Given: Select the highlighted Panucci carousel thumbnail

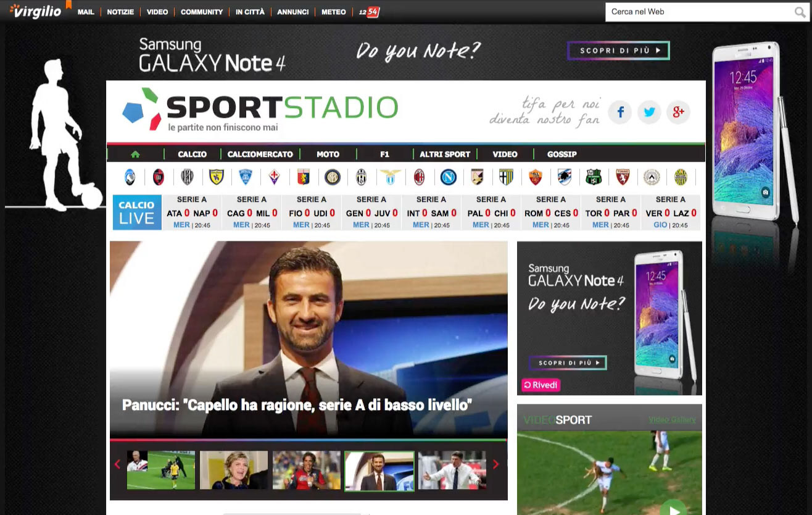Looking at the screenshot, I should (x=379, y=471).
